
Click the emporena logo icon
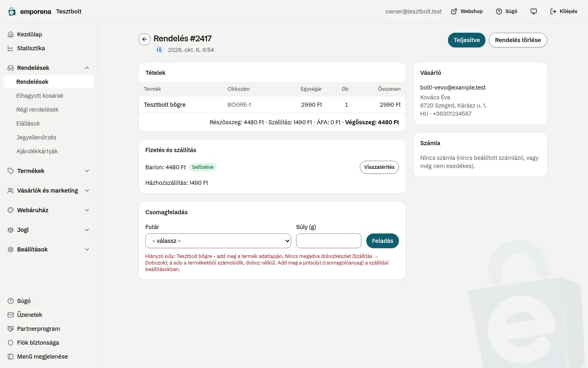pos(12,11)
